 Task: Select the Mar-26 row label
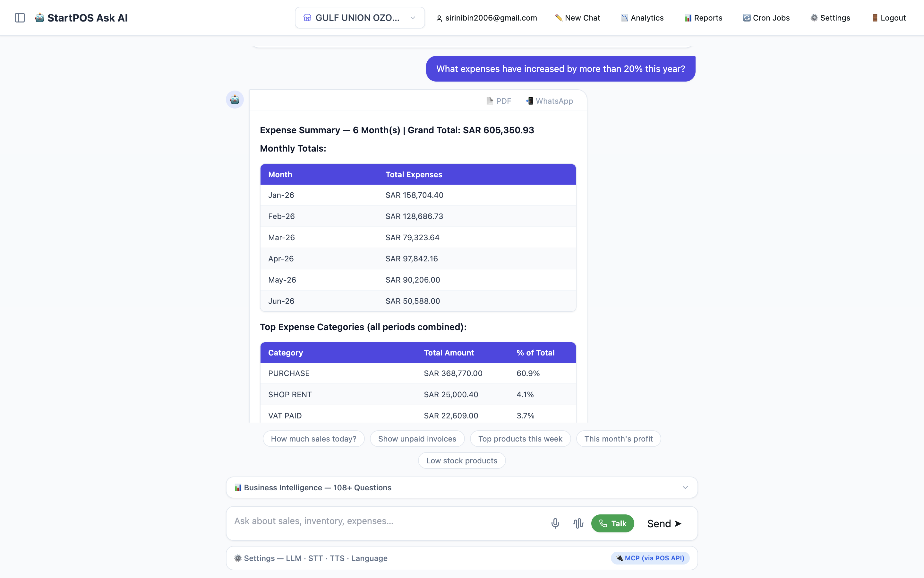pos(281,238)
